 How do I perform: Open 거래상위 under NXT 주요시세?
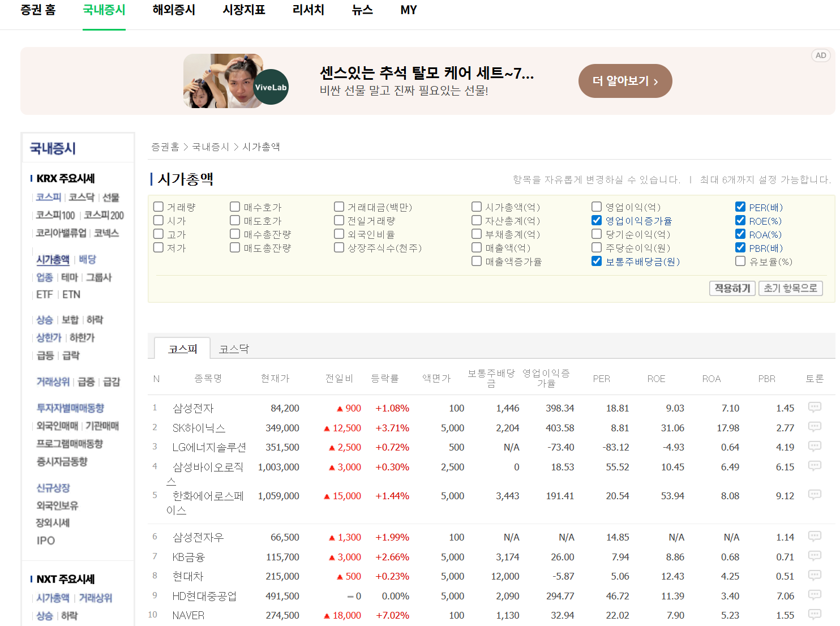coord(96,598)
